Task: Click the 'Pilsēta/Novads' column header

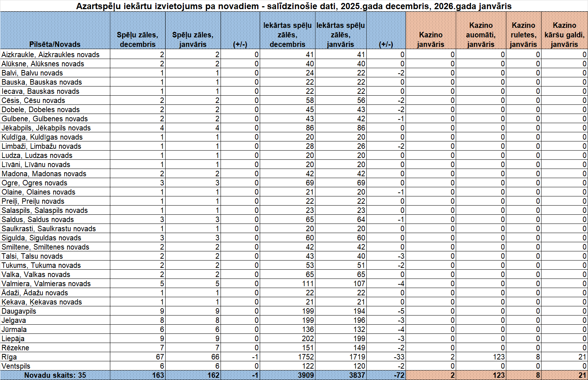Action: (55, 44)
